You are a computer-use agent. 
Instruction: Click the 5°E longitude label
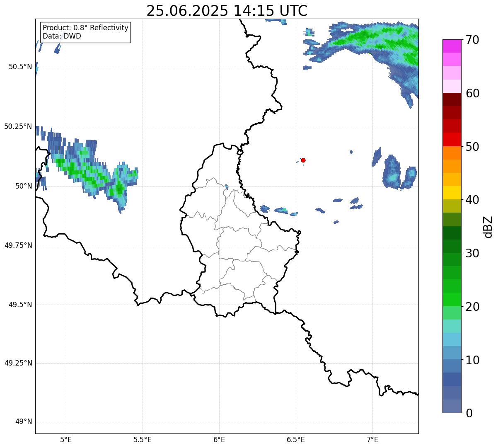coord(66,439)
